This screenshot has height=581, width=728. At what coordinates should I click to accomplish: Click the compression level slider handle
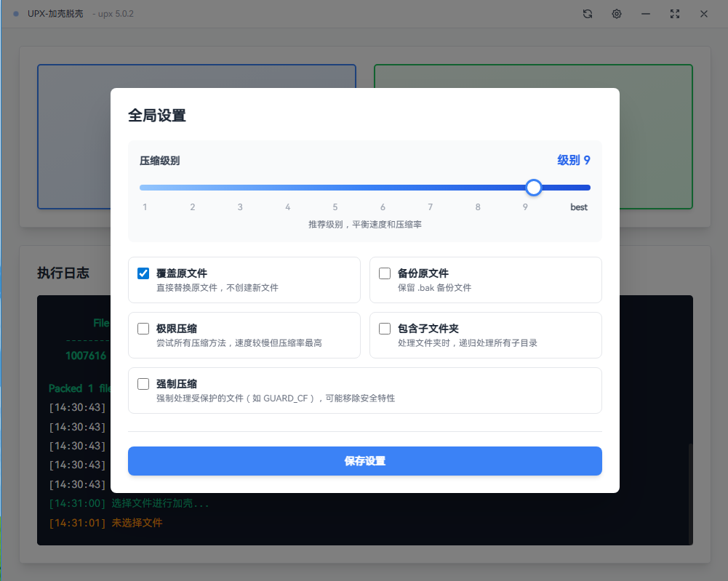[x=534, y=188]
